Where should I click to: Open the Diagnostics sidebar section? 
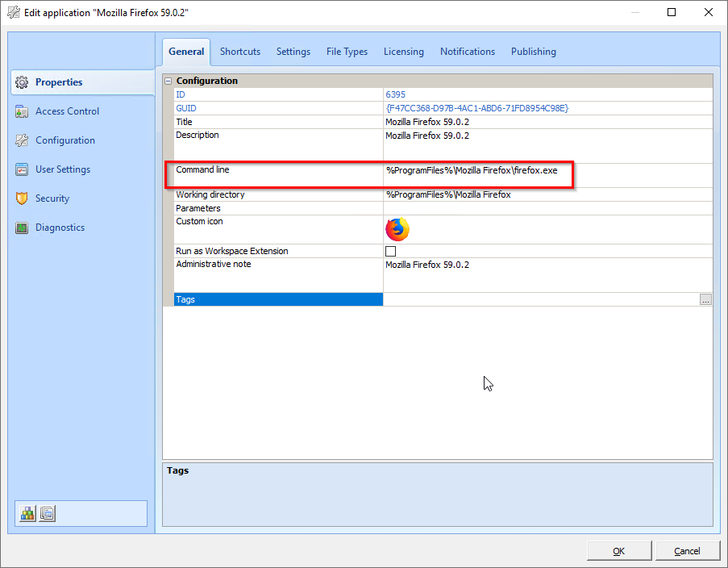[x=60, y=228]
